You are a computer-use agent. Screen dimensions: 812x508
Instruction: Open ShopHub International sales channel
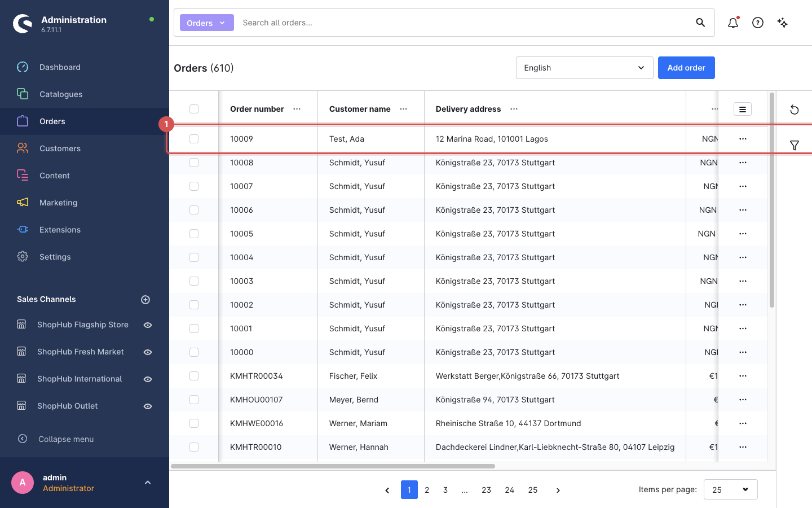point(80,379)
